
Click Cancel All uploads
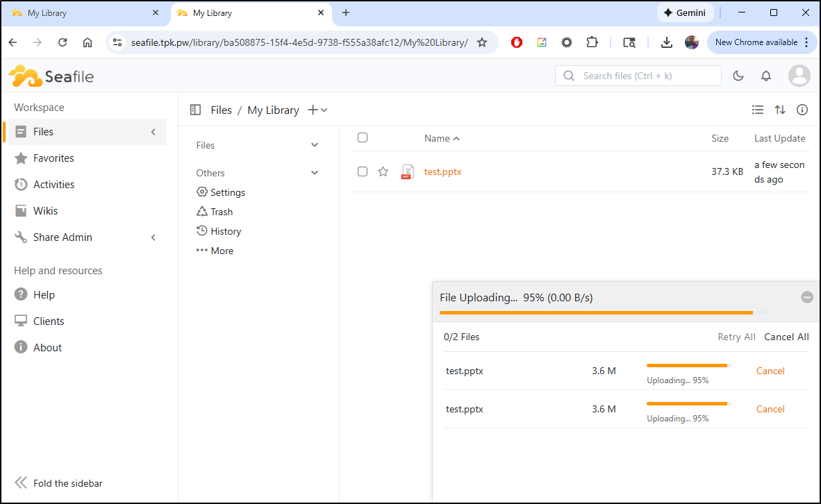[x=786, y=337]
